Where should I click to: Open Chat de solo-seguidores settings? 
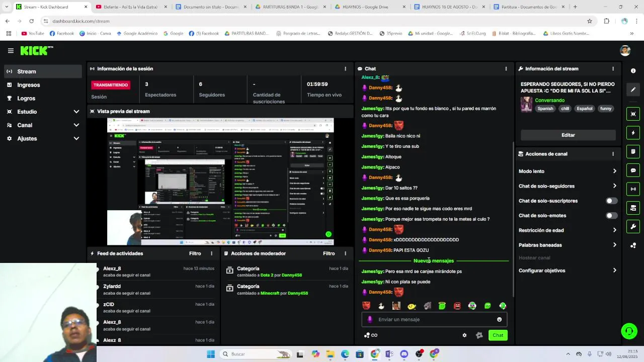tap(568, 186)
